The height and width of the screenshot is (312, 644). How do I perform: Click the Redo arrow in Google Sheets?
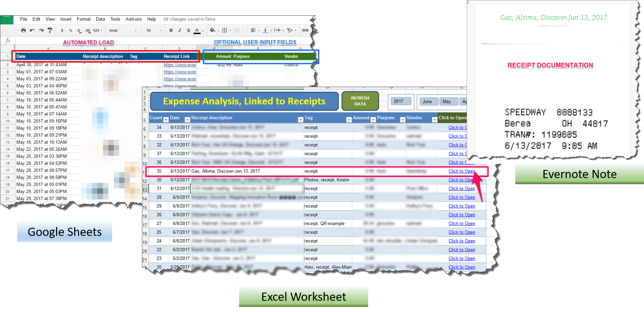point(41,31)
